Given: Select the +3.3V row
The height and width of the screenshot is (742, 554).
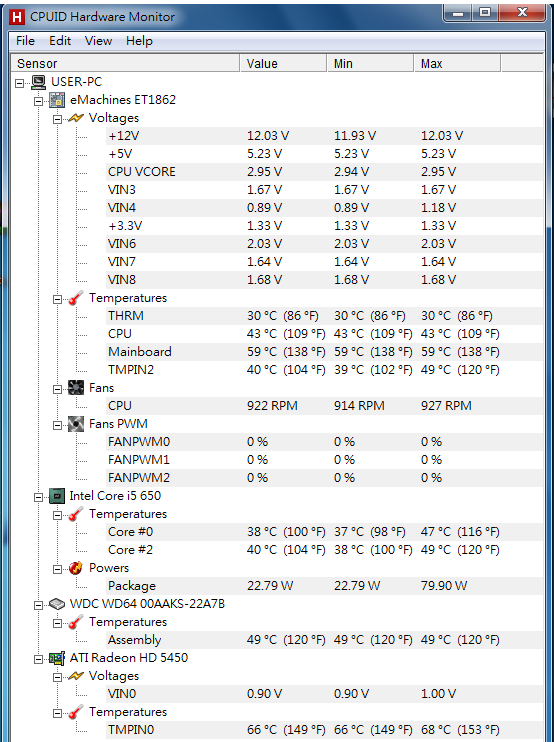Looking at the screenshot, I should 325,226.
